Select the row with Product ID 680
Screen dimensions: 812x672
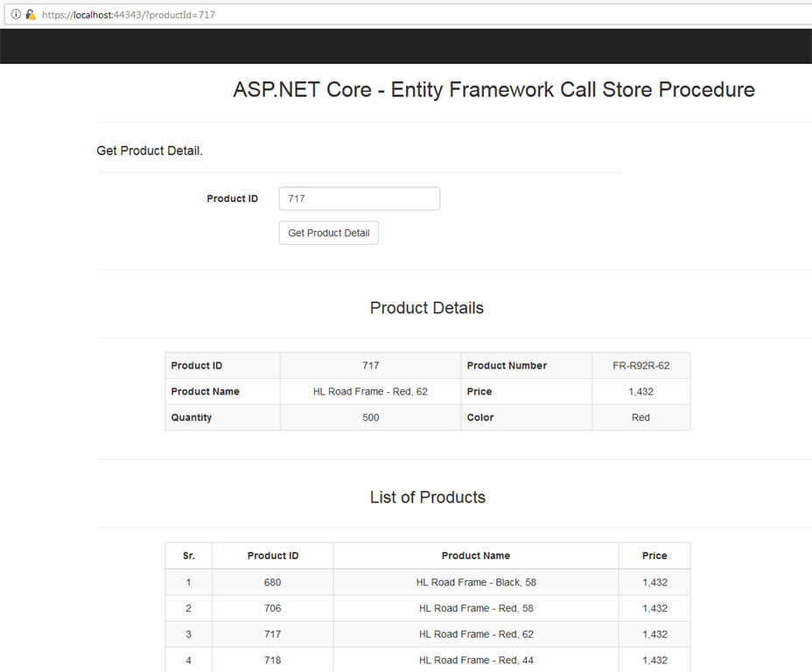272,582
